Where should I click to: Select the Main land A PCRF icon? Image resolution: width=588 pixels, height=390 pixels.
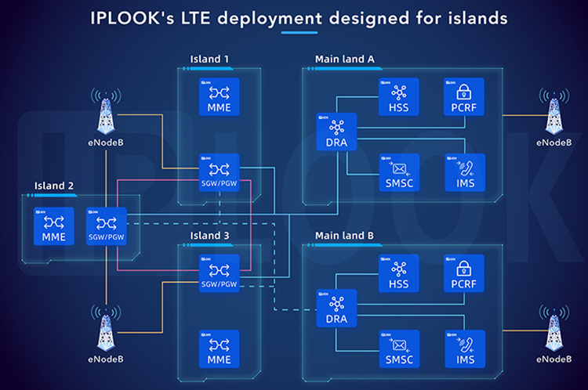464,96
